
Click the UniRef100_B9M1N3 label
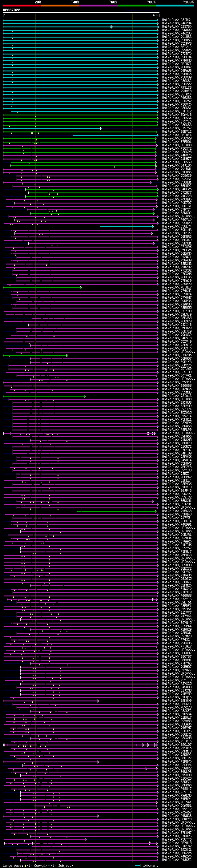[176, 230]
